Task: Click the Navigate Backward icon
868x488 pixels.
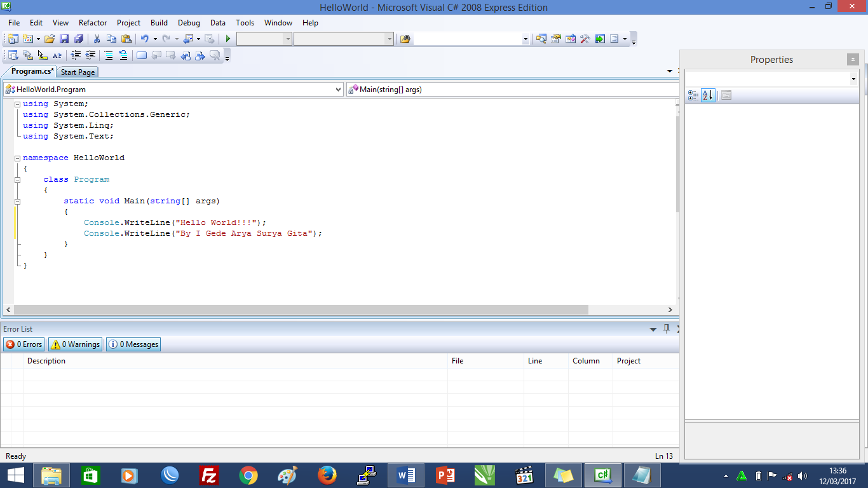Action: click(188, 39)
